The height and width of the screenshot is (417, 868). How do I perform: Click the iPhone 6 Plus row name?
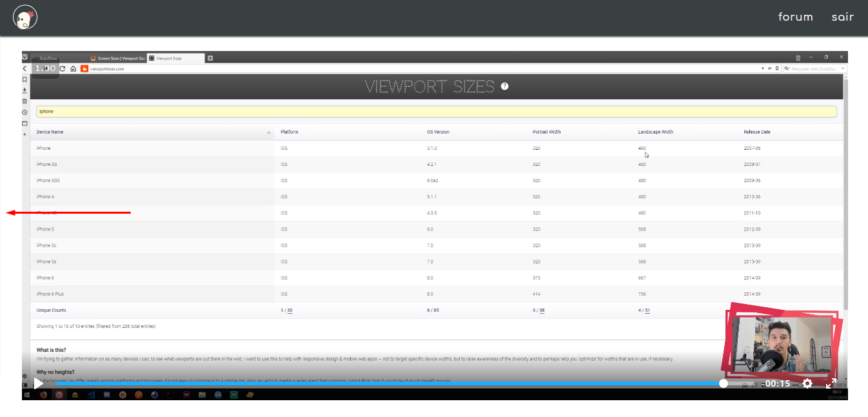(x=50, y=294)
